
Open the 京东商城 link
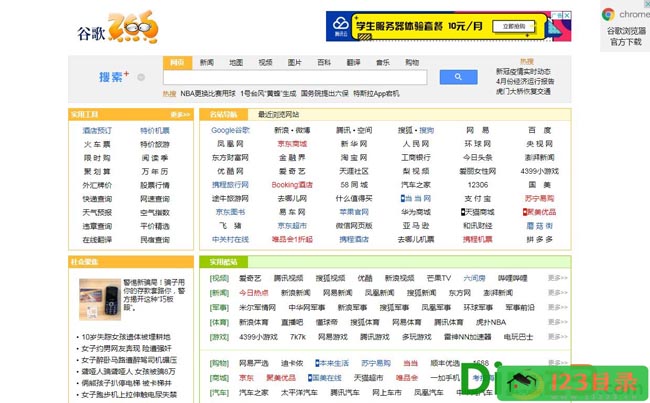coord(292,144)
